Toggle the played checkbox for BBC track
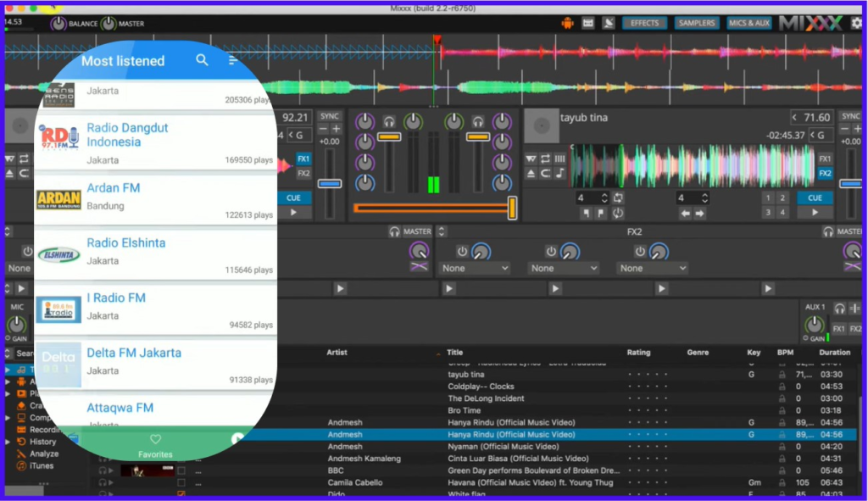Screen dimensions: 868x501 pos(181,470)
